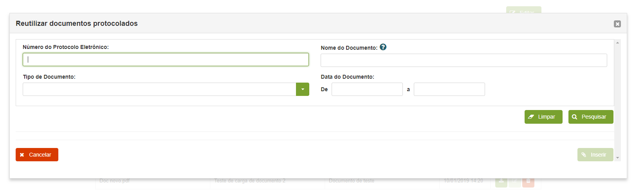This screenshot has width=644, height=193.
Task: Click the Limpar eraser button
Action: (543, 117)
